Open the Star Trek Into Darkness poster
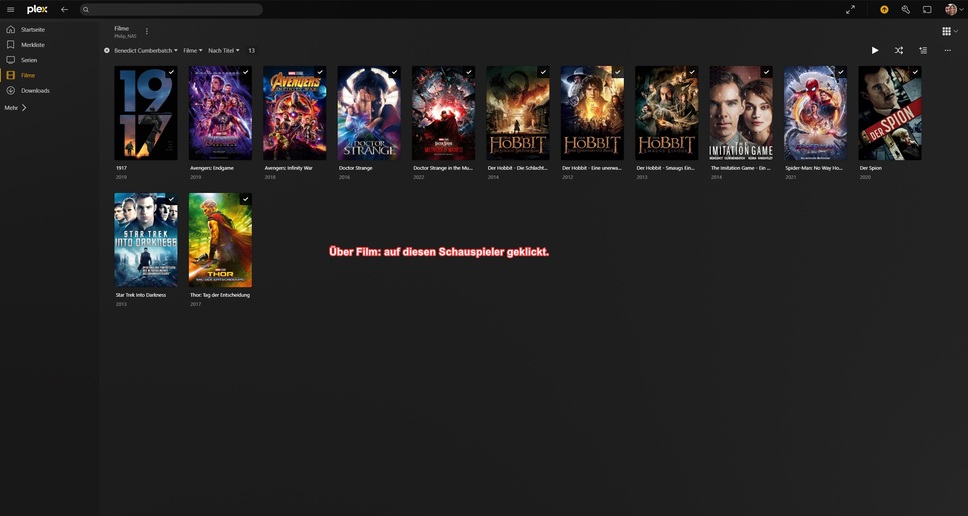This screenshot has width=968, height=516. 146,240
